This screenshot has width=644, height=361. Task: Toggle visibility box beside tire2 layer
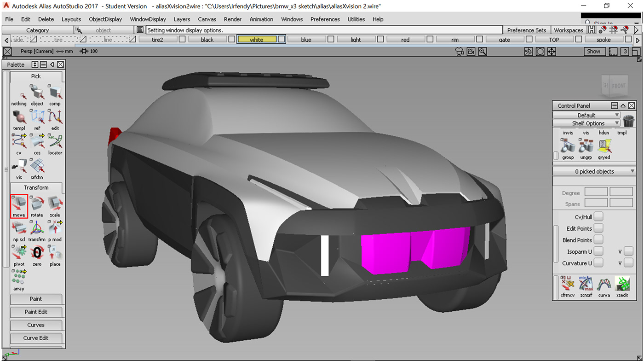pyautogui.click(x=182, y=40)
